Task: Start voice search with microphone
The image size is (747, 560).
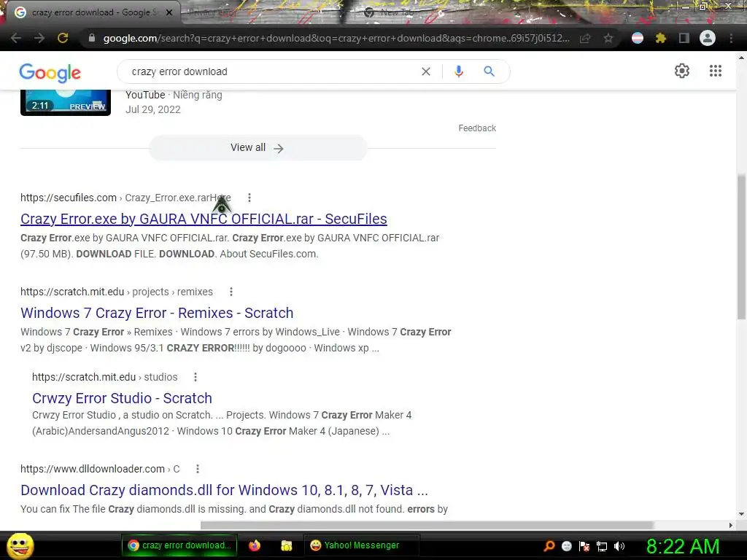Action: pos(459,71)
